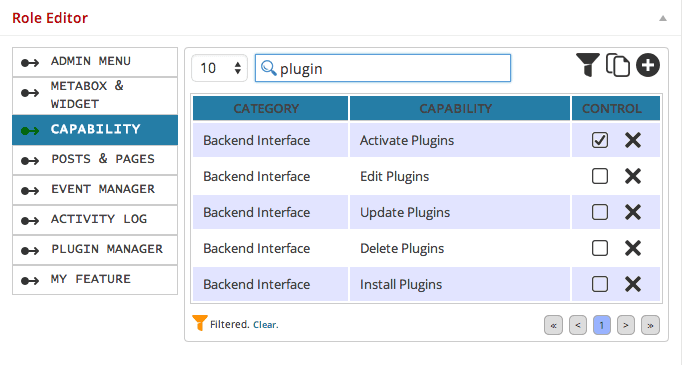Click the Control column header

[x=616, y=108]
